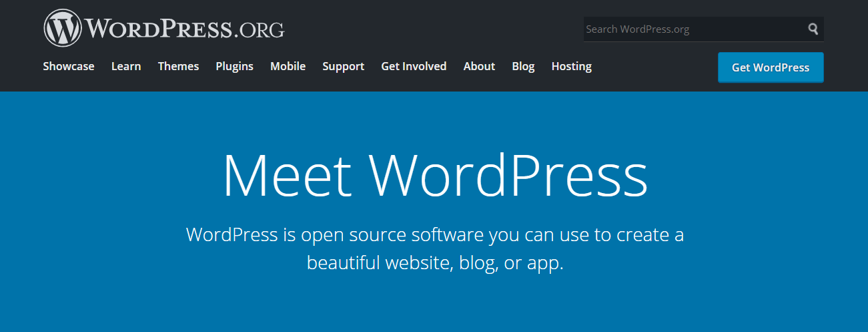Click the .ORG portion of the logo

(x=260, y=30)
